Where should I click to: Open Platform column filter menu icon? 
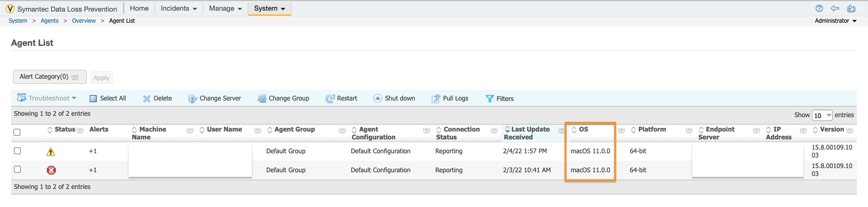tap(689, 130)
